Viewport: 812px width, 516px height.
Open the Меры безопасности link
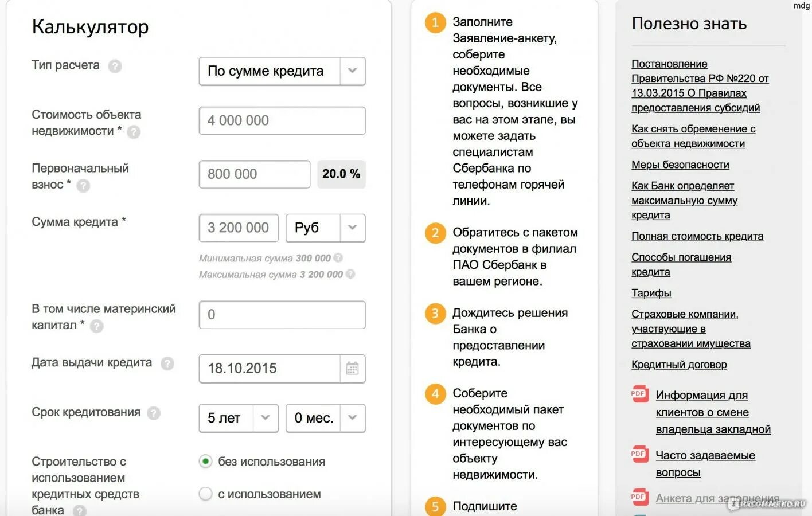(x=680, y=165)
